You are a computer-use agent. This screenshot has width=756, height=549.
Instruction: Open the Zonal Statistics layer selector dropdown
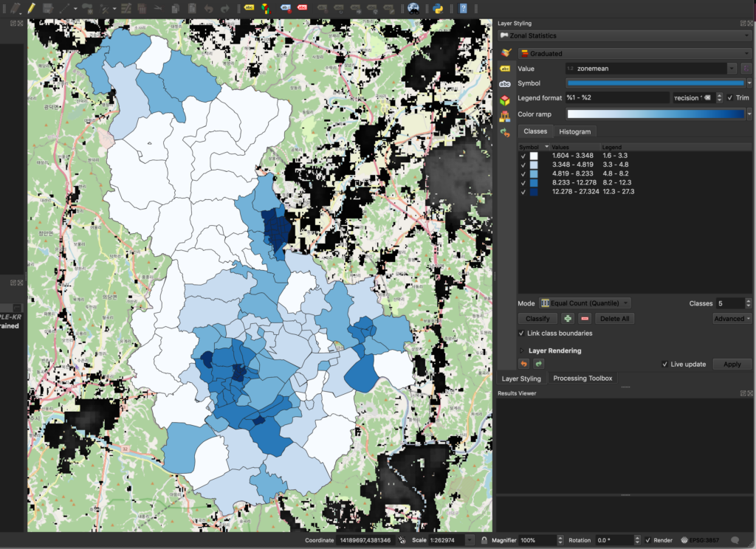[x=625, y=35]
